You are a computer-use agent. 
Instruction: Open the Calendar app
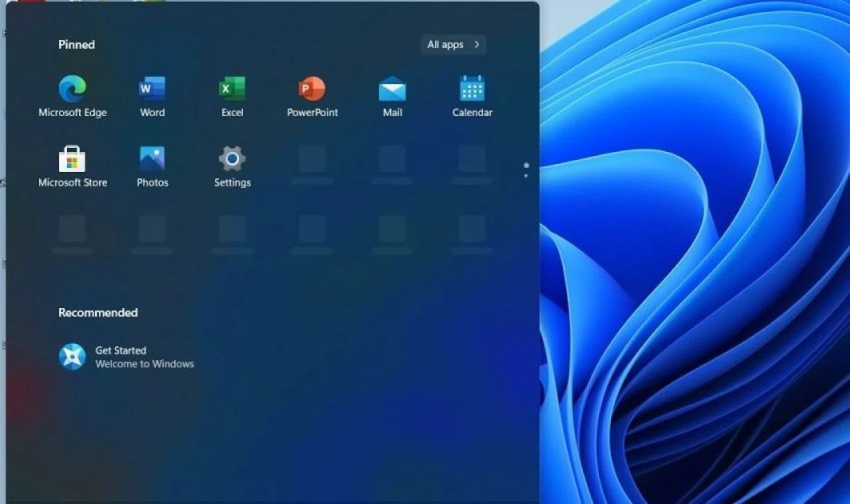tap(471, 88)
